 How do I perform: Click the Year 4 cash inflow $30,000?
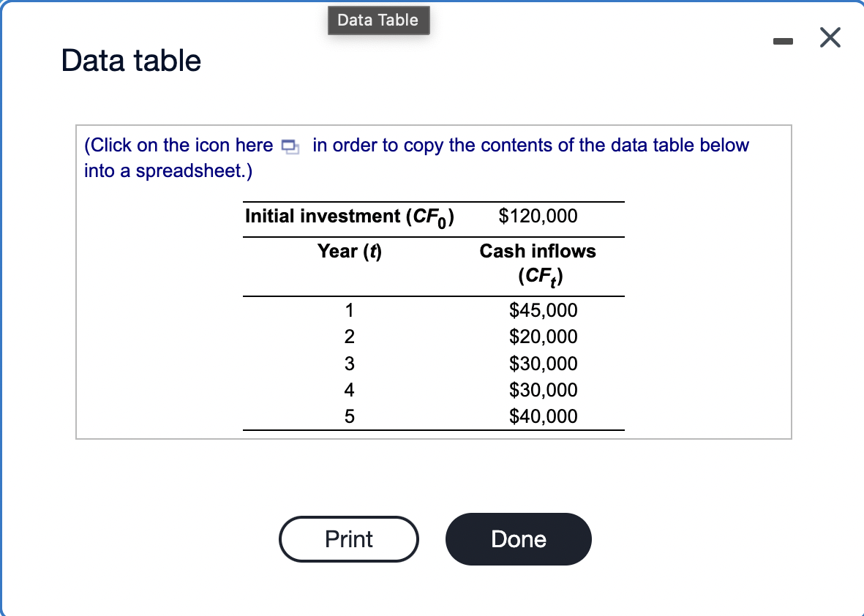click(x=544, y=390)
